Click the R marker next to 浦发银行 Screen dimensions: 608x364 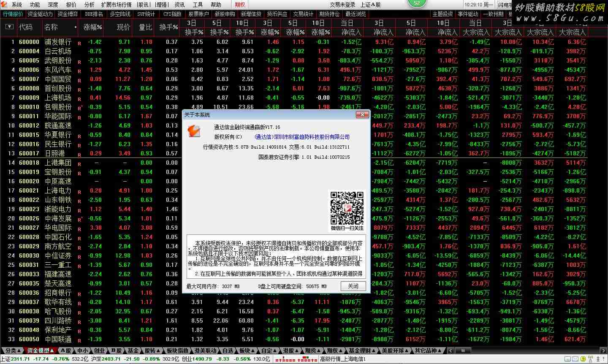pyautogui.click(x=79, y=43)
